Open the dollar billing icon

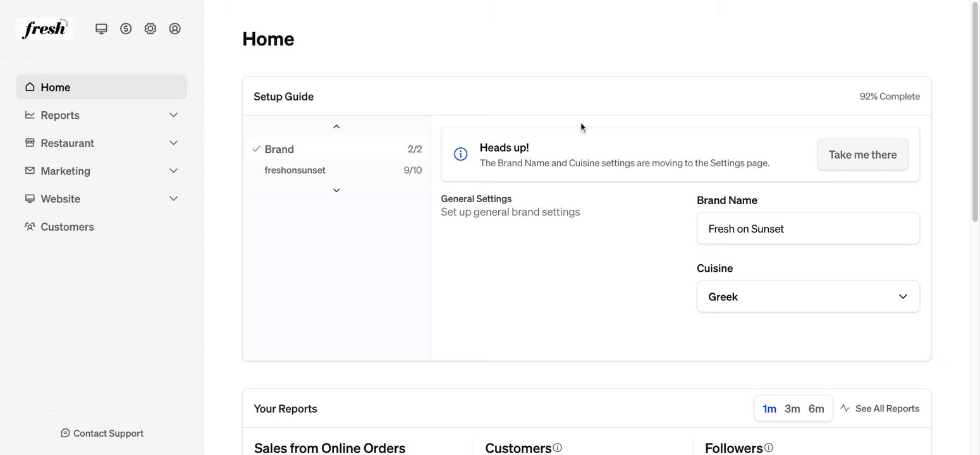tap(126, 28)
